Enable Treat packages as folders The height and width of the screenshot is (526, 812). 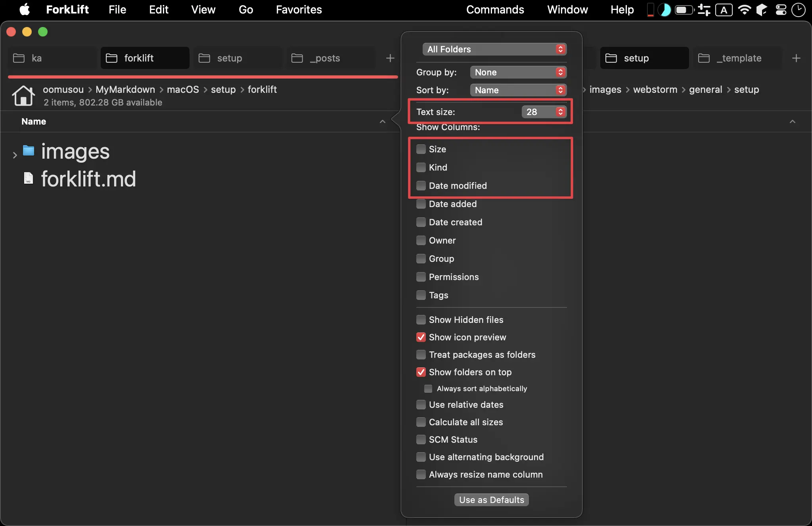[x=421, y=355]
